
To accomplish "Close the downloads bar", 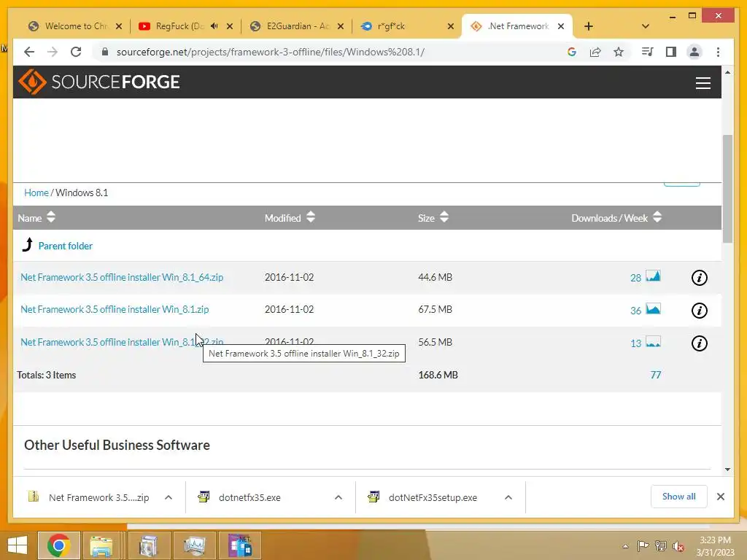I will tap(720, 497).
